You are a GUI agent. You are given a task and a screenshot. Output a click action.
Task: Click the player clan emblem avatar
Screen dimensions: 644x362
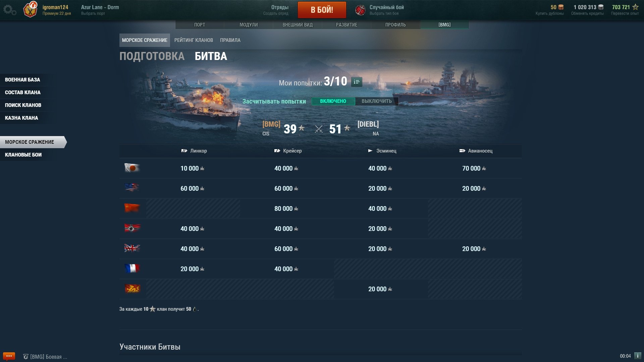coord(30,9)
